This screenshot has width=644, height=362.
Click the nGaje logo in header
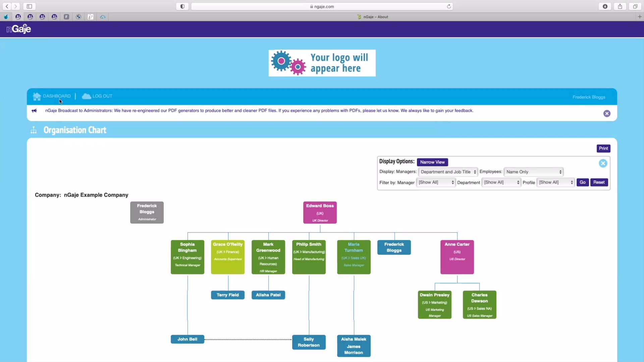click(19, 29)
